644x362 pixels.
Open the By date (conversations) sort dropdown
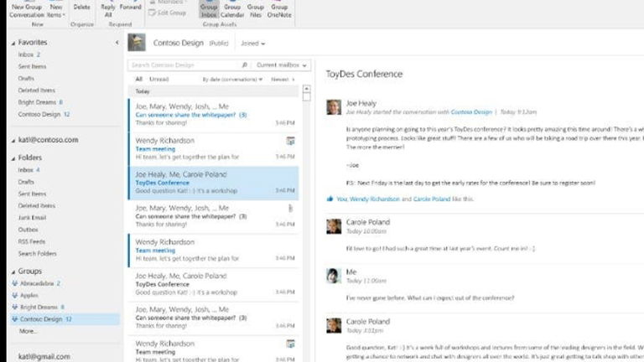[232, 80]
